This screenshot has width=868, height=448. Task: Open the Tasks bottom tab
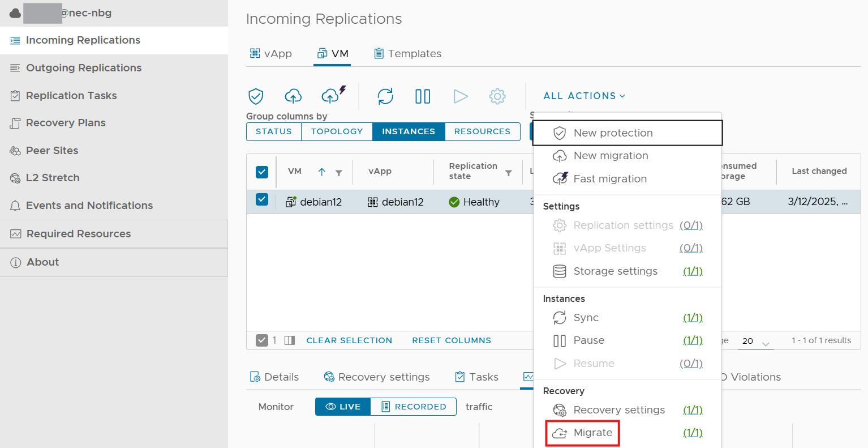pyautogui.click(x=477, y=377)
